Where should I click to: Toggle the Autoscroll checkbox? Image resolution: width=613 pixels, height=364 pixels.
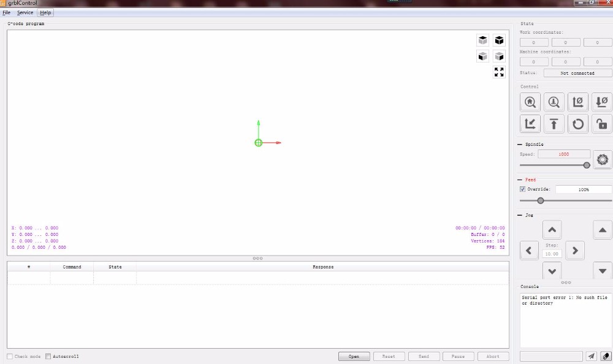pos(48,357)
